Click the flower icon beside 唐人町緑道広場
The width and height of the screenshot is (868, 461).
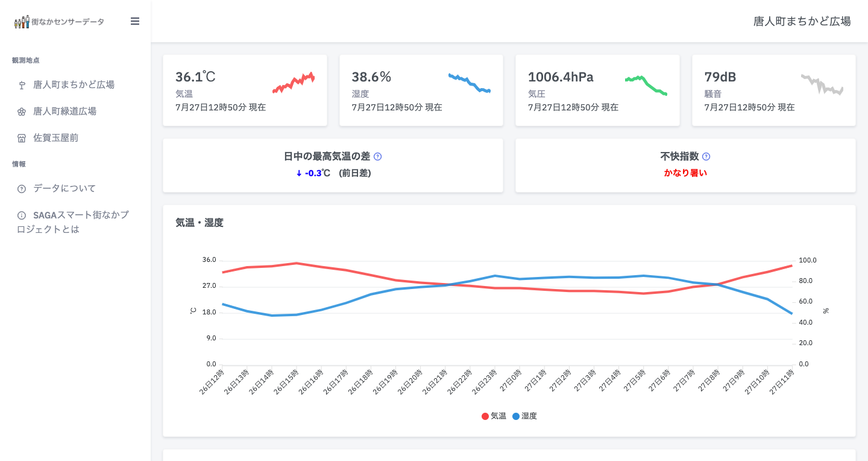[x=22, y=112]
